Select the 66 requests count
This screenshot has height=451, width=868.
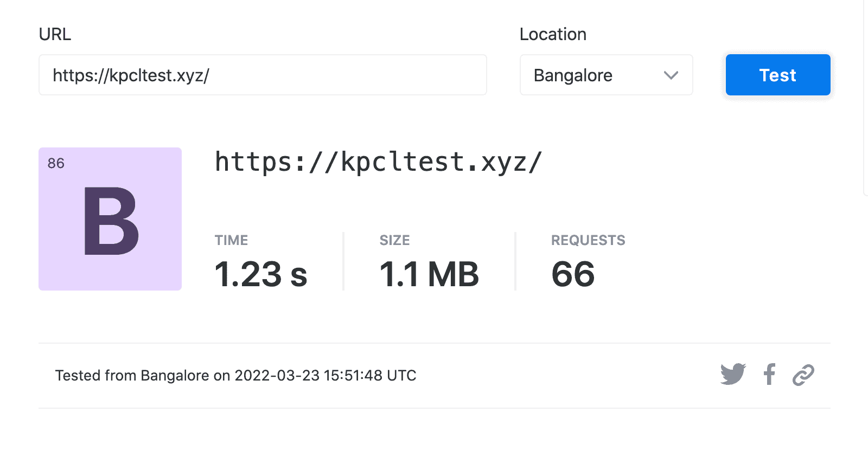(573, 274)
